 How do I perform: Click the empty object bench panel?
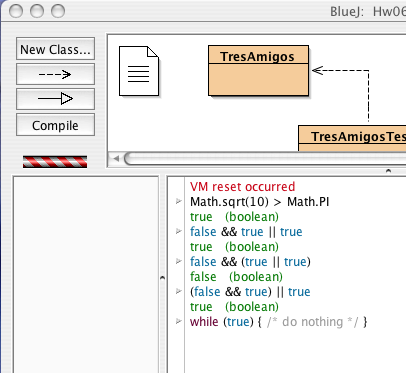[x=86, y=275]
